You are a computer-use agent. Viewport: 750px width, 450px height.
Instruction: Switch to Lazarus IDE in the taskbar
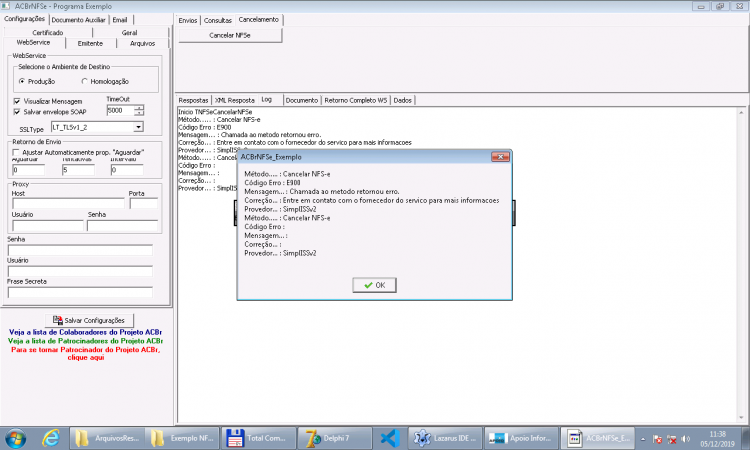(x=445, y=438)
